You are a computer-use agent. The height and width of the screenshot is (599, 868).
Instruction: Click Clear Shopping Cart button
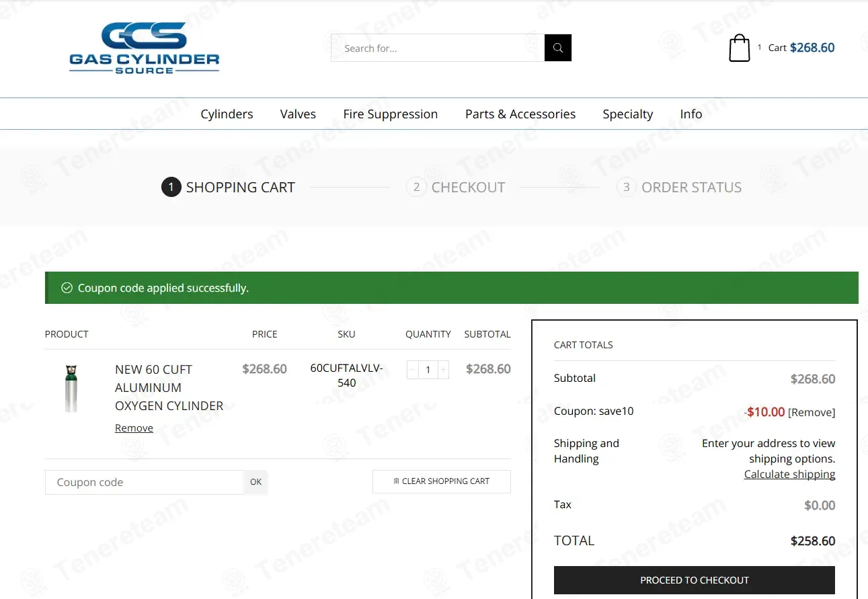point(442,481)
